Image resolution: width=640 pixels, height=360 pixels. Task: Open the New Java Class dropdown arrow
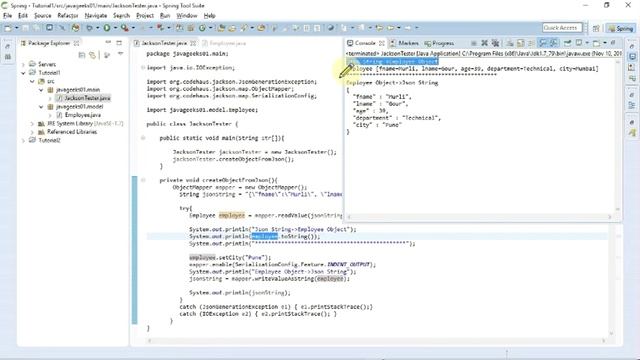click(x=211, y=28)
